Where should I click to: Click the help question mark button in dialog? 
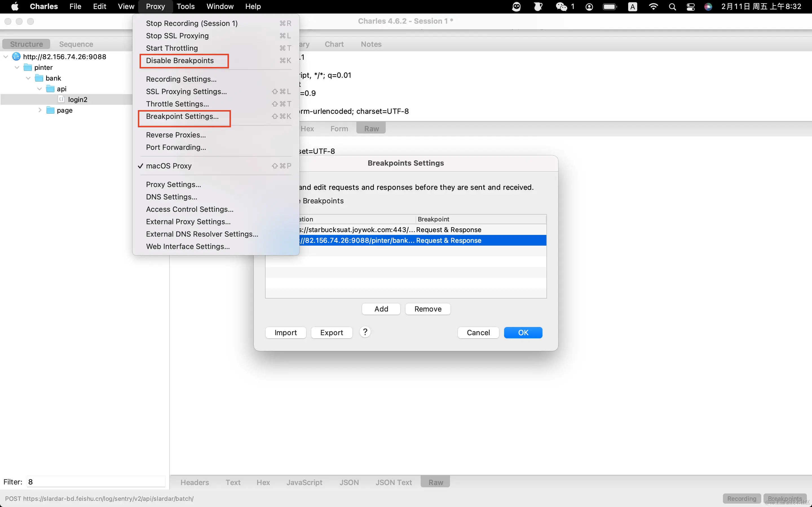(365, 332)
